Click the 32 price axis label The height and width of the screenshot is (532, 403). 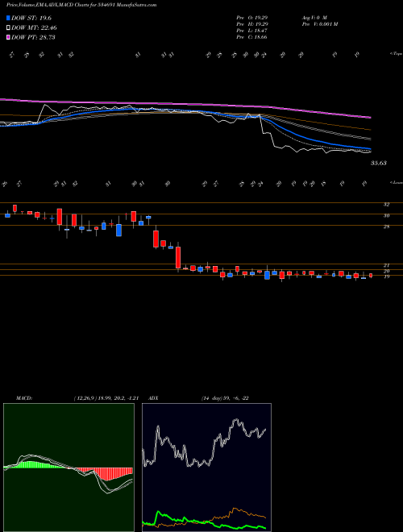(x=386, y=205)
